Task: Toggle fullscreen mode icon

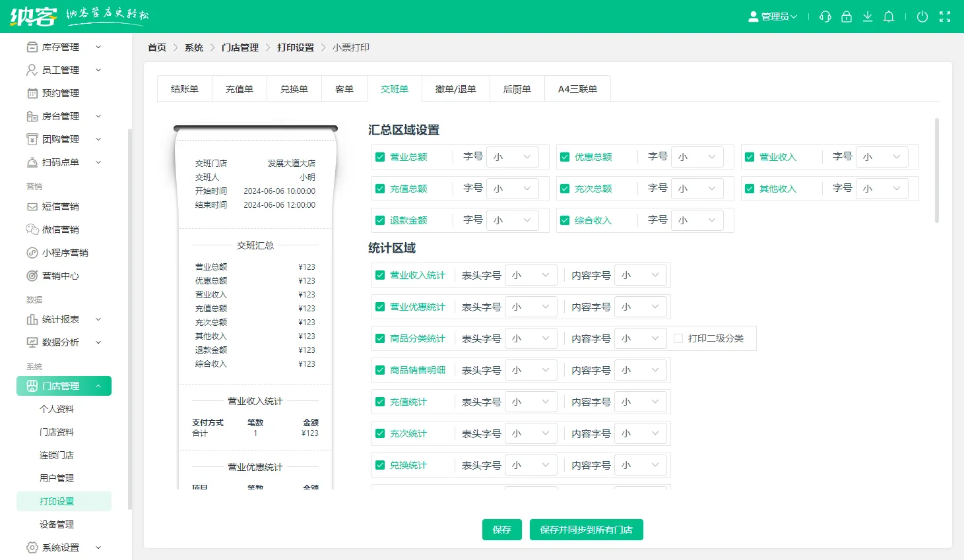Action: (x=945, y=16)
